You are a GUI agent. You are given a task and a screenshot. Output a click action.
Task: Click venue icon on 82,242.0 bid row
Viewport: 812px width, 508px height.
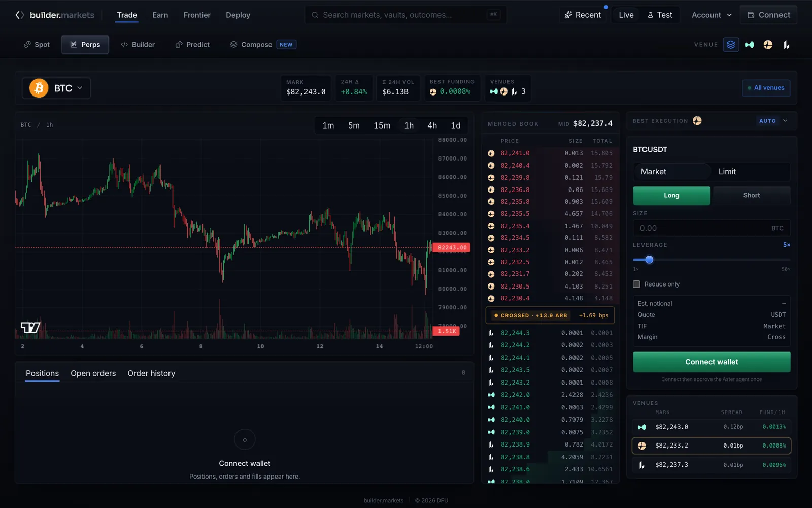tap(491, 395)
